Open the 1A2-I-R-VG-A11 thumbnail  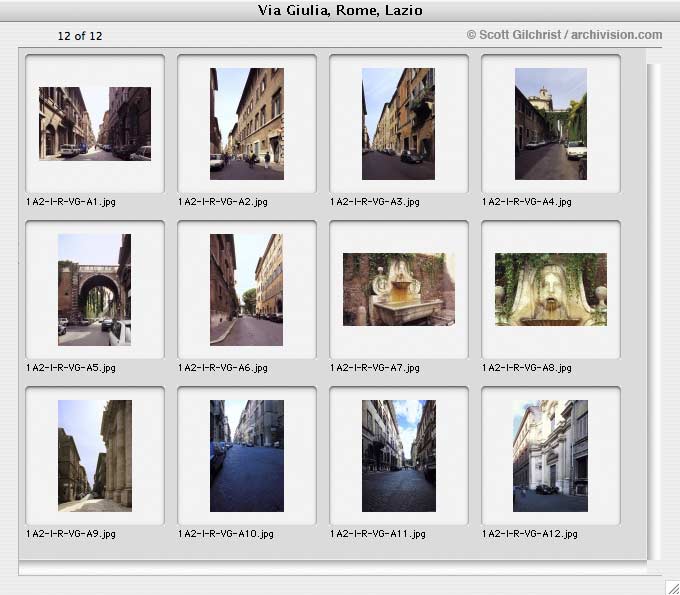[x=399, y=456]
